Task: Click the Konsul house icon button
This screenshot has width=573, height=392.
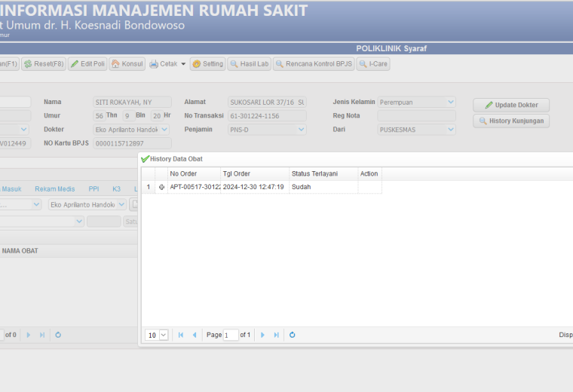Action: [x=127, y=64]
